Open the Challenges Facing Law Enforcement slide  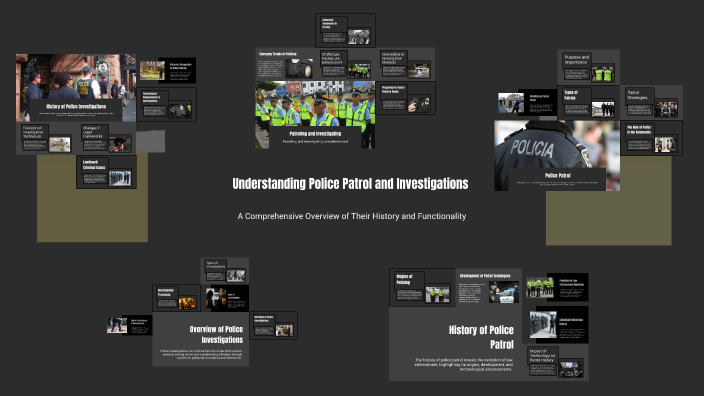tap(345, 64)
